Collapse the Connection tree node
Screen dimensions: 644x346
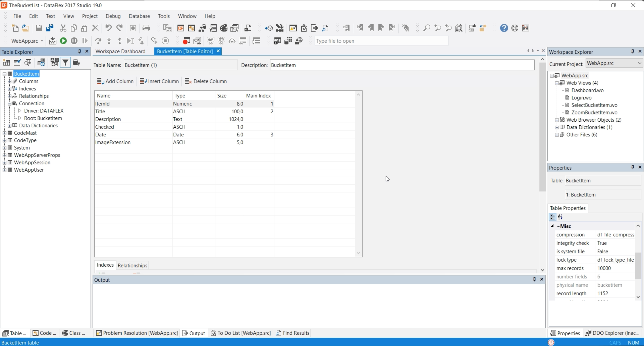(x=9, y=103)
